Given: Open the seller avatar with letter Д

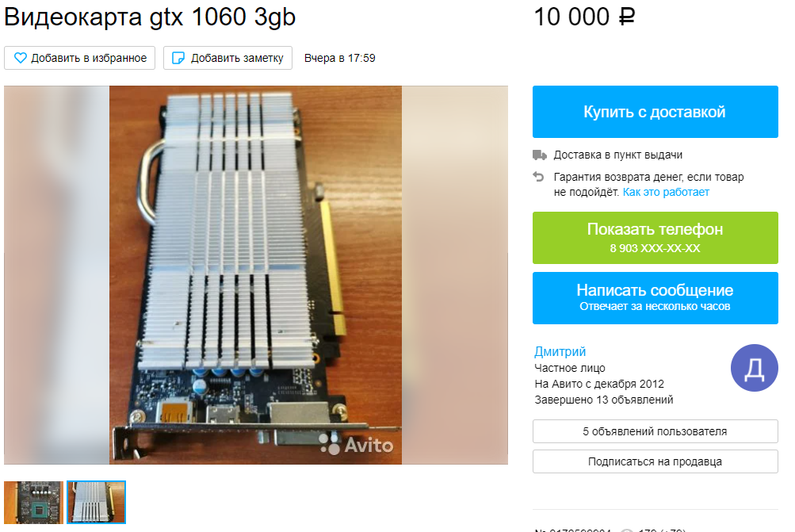Looking at the screenshot, I should 754,368.
